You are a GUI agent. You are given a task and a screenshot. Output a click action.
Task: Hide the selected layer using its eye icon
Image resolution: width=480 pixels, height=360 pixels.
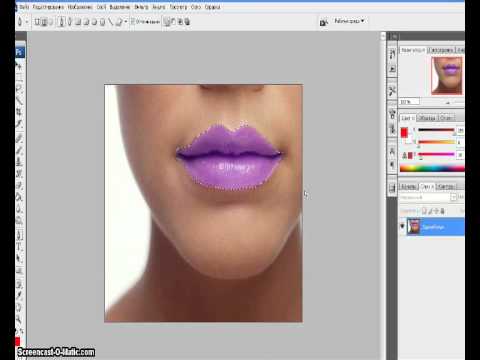pyautogui.click(x=402, y=226)
